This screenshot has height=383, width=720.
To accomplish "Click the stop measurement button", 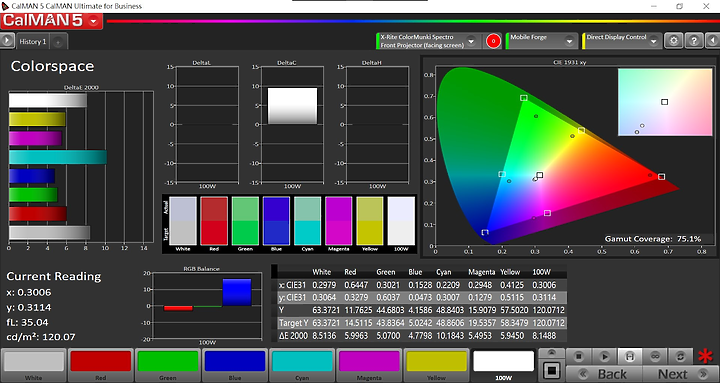I will tap(579, 356).
